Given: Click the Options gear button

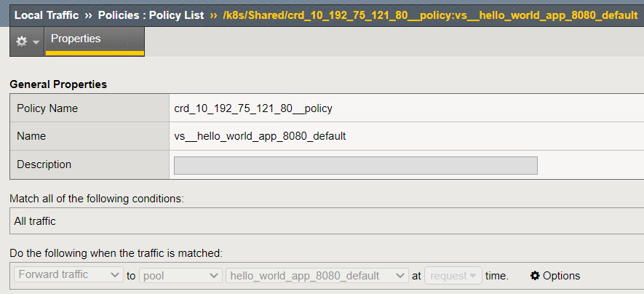Looking at the screenshot, I should (x=555, y=276).
